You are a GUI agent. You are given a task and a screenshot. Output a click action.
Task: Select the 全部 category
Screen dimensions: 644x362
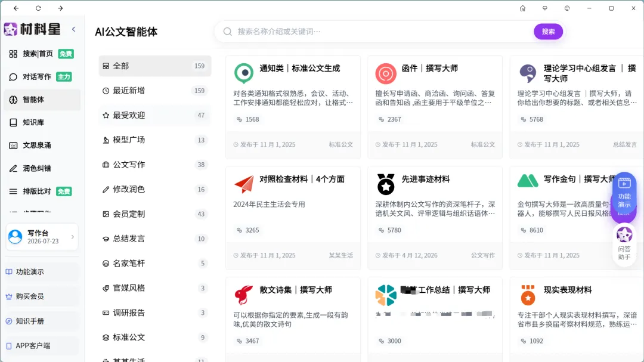click(x=155, y=66)
